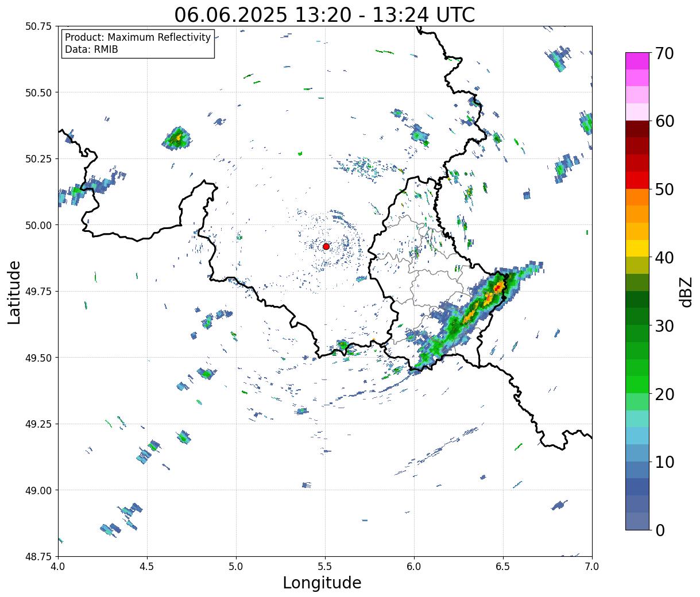Click the longitude tick label 4.0

tap(58, 566)
